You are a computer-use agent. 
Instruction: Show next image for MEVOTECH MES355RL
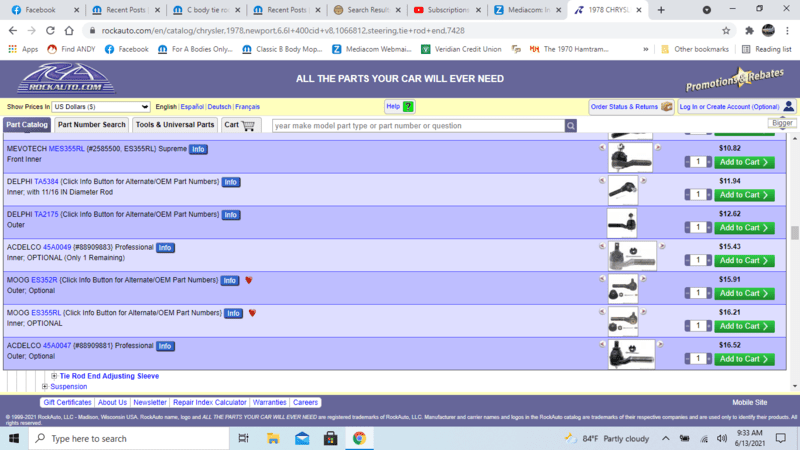(x=658, y=147)
